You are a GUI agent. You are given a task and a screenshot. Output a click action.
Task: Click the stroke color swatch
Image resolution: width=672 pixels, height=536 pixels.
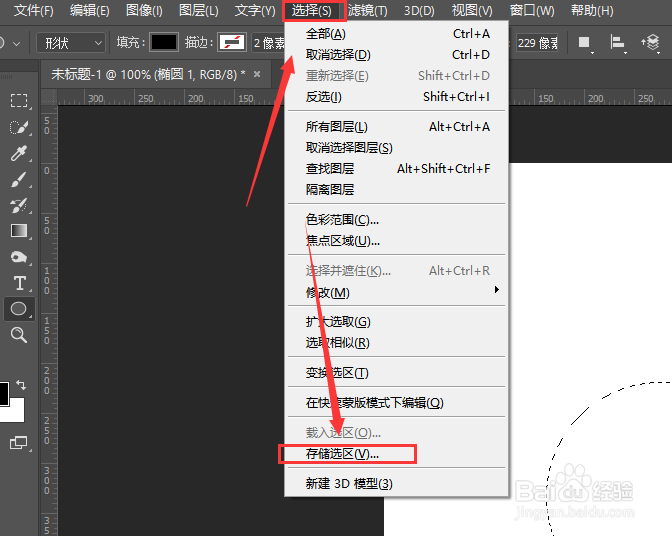click(x=232, y=43)
